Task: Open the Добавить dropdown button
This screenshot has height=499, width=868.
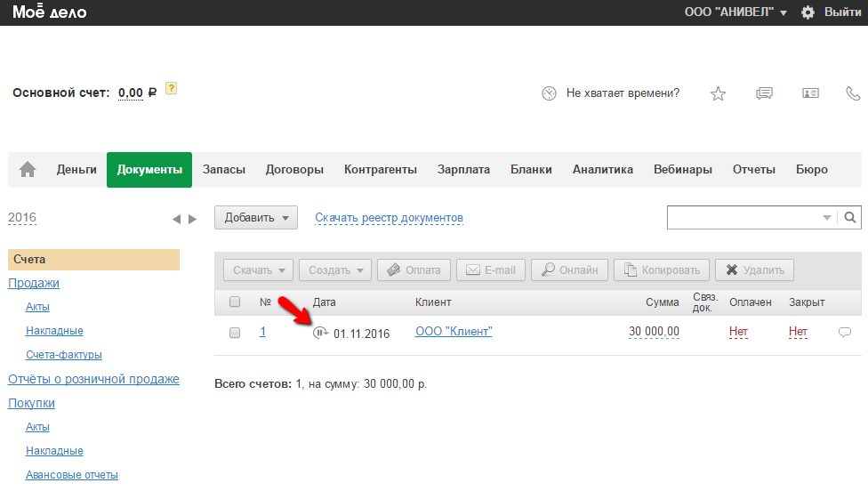Action: click(x=256, y=218)
